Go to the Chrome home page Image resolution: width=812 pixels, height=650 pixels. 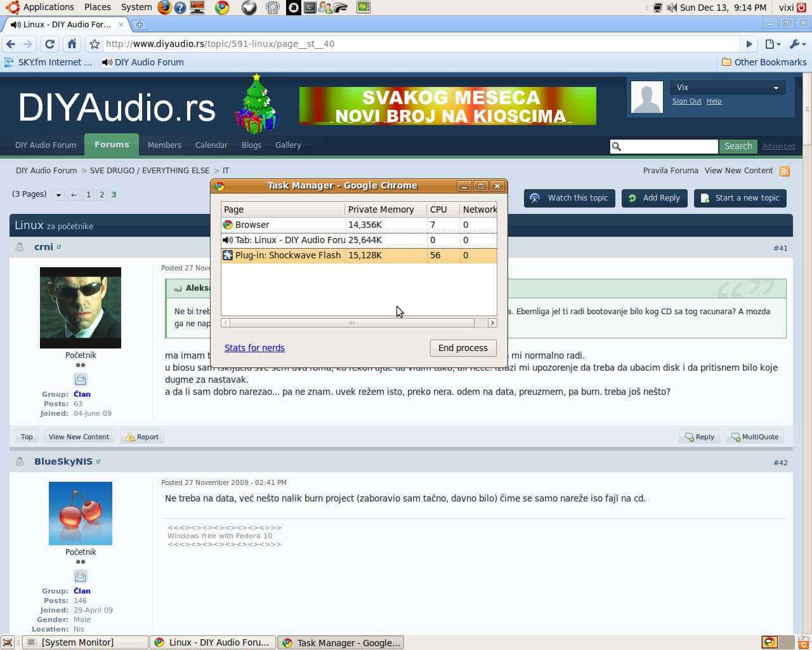[72, 44]
